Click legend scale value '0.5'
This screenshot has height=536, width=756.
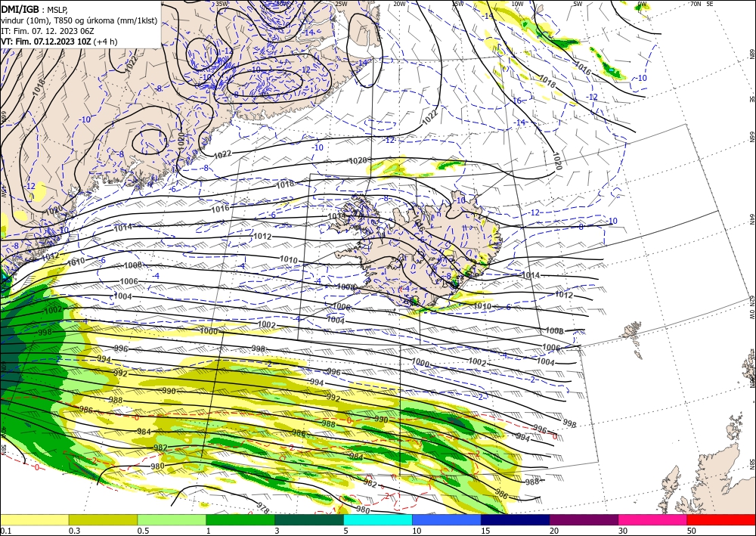pos(143,531)
